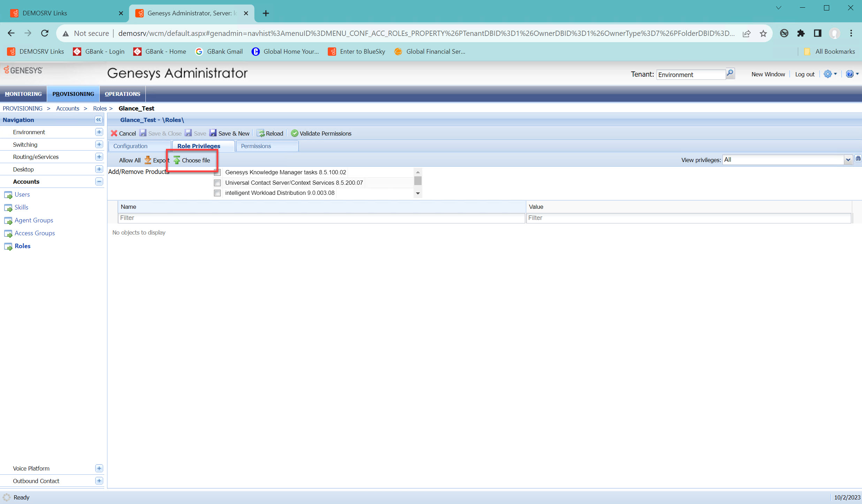Viewport: 862px width, 504px height.
Task: Expand the Outbound Contact navigation section
Action: click(99, 481)
